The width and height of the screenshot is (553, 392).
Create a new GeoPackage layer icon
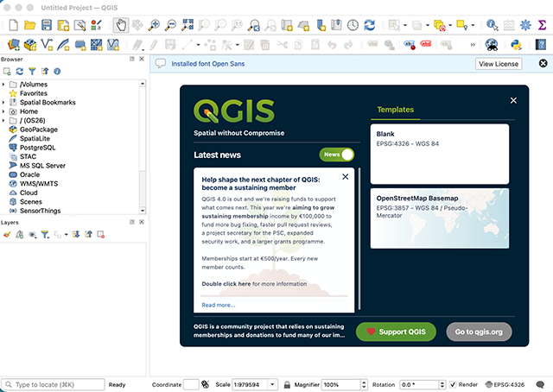point(30,44)
